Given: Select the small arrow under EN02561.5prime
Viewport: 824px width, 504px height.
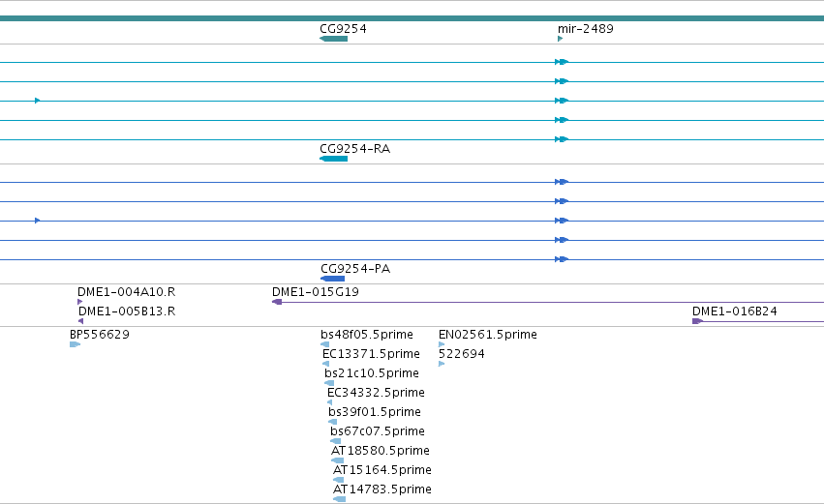Looking at the screenshot, I should pyautogui.click(x=442, y=344).
